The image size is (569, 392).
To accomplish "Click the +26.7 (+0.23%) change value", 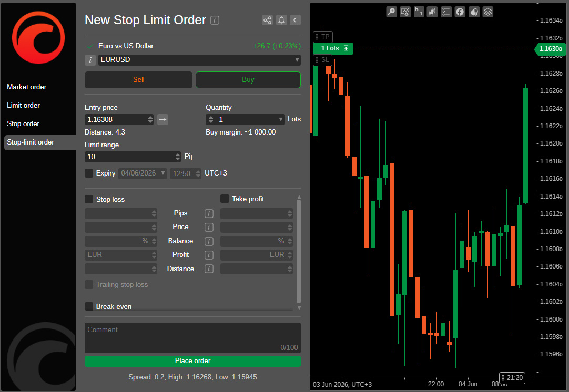I will (x=277, y=46).
